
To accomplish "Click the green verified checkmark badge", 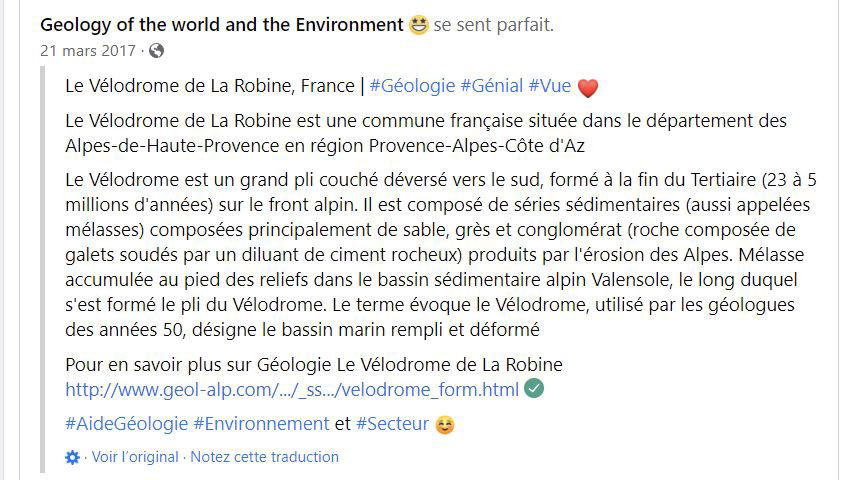I will point(534,389).
